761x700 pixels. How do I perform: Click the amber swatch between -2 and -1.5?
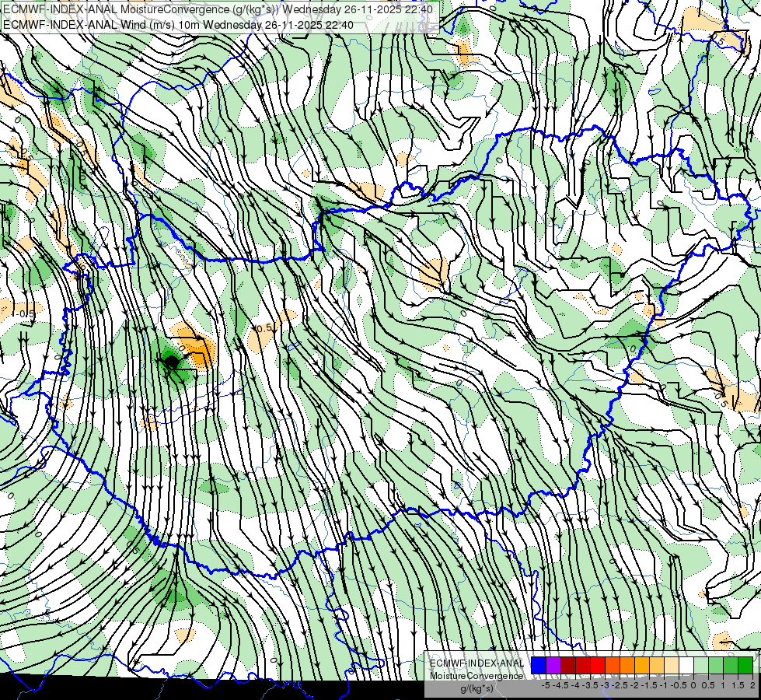(641, 666)
